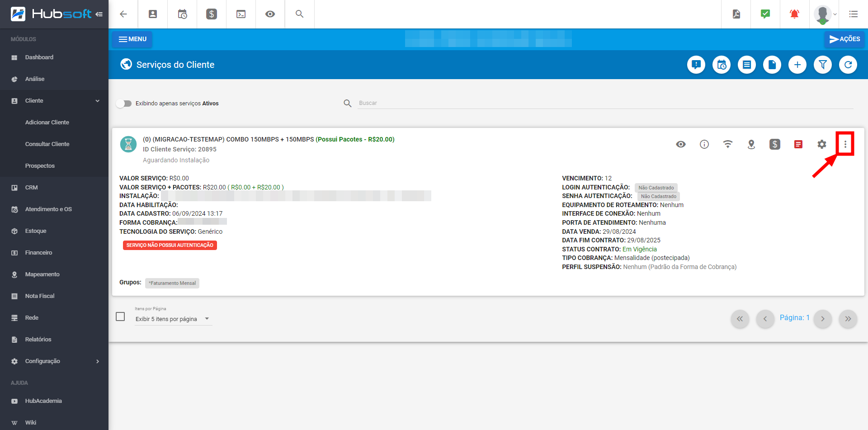This screenshot has height=430, width=868.
Task: Open the service gear settings icon
Action: click(x=821, y=144)
